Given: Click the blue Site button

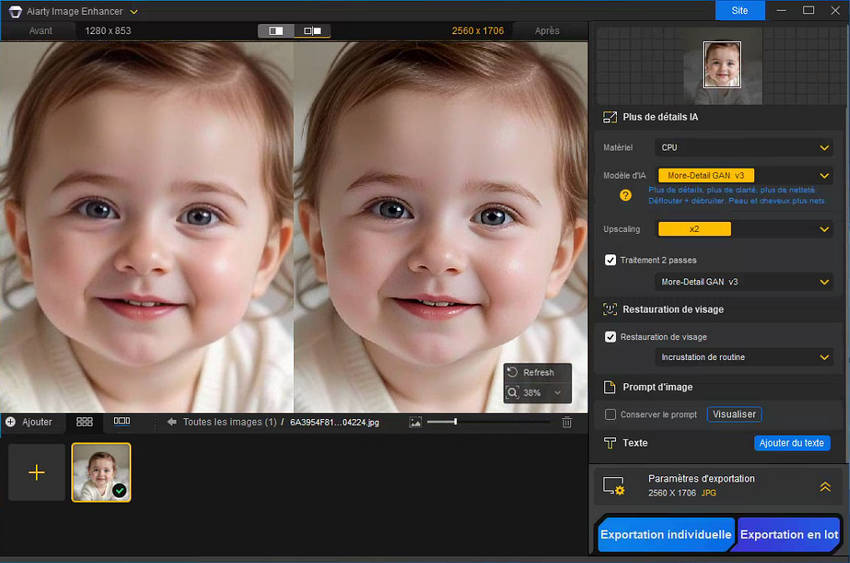Looking at the screenshot, I should [x=739, y=10].
